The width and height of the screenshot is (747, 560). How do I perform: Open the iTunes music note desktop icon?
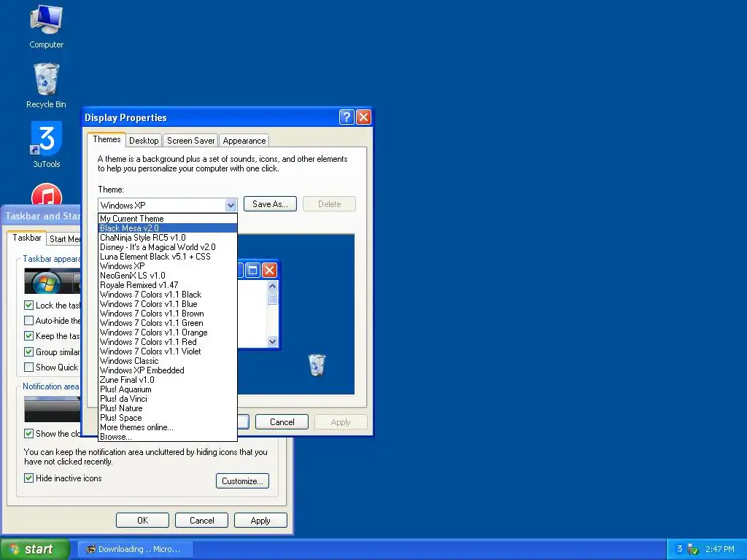(46, 195)
